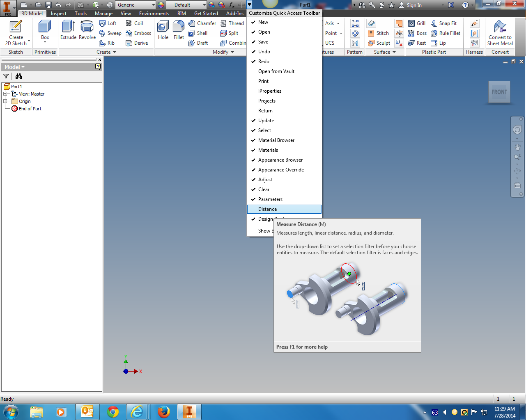Switch to the Inspect ribbon tab
Image resolution: width=526 pixels, height=420 pixels.
point(58,13)
